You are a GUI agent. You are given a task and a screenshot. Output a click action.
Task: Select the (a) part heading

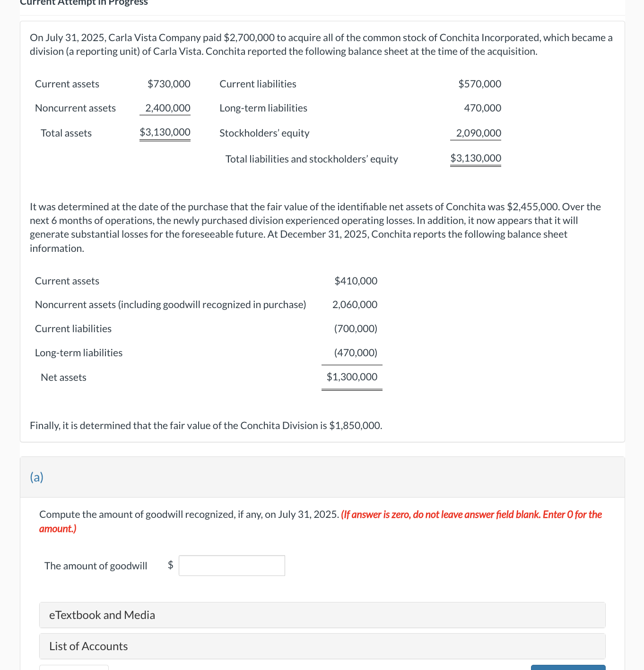point(36,477)
